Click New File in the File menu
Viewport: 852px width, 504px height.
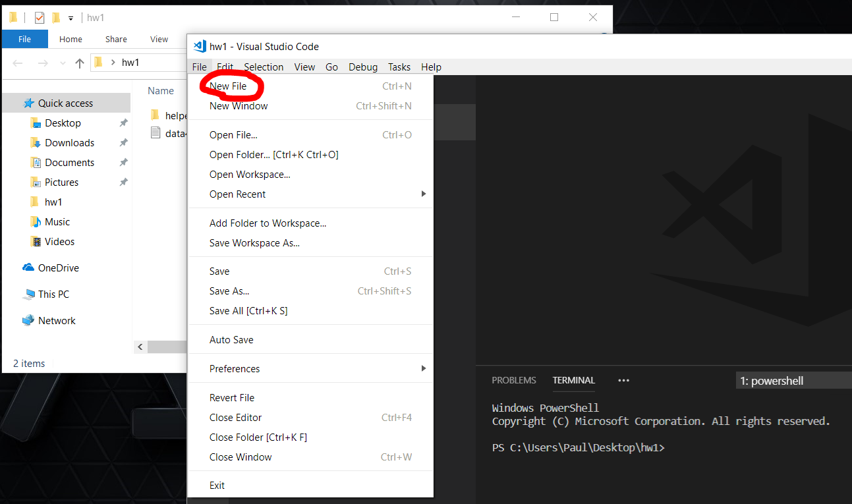tap(310, 86)
